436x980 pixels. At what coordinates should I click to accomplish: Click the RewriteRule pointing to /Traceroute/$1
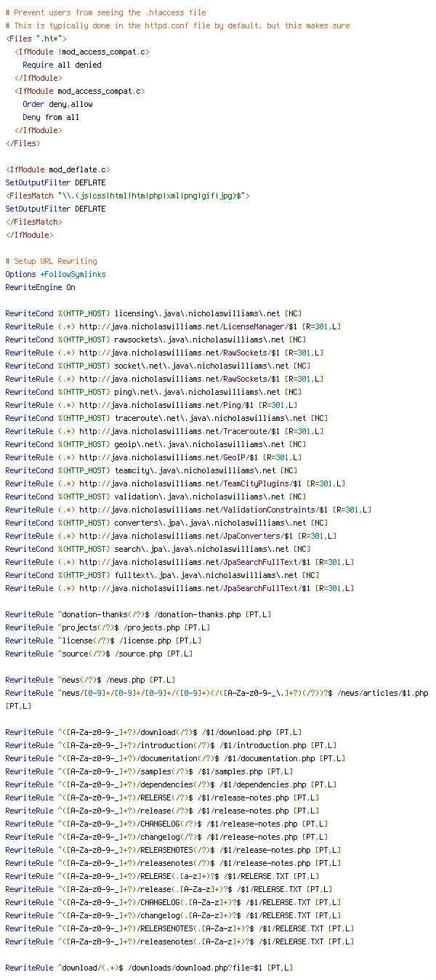(164, 431)
